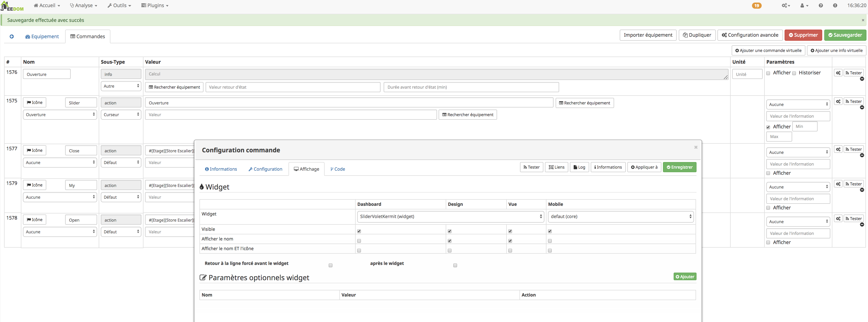Uncheck Afficher for the Slider command 1575
Screen dimensions: 868x322
pyautogui.click(x=768, y=127)
